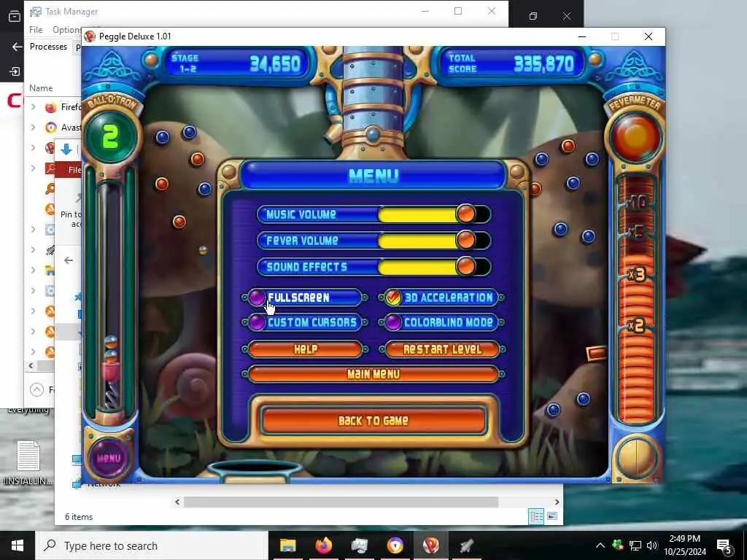
Task: Enable Custom Cursors checkbox
Action: click(257, 322)
